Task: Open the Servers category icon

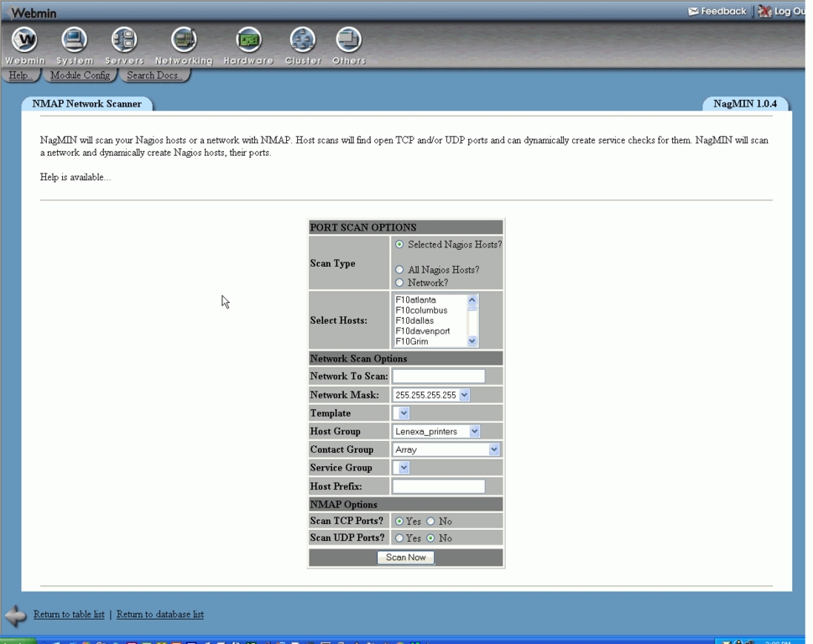Action: tap(124, 40)
